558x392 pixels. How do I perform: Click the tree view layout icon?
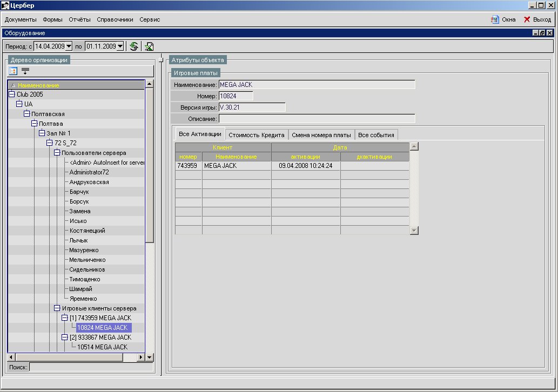click(14, 71)
